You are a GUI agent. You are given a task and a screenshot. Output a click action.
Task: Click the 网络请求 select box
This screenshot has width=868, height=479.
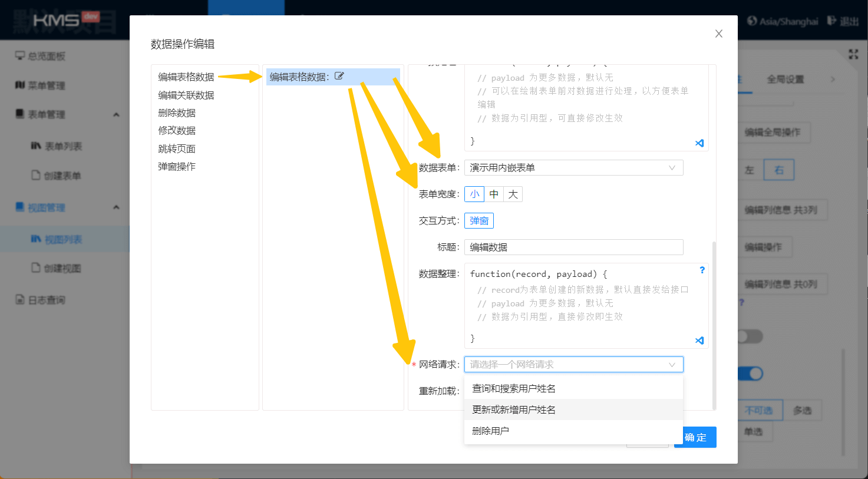tap(573, 365)
